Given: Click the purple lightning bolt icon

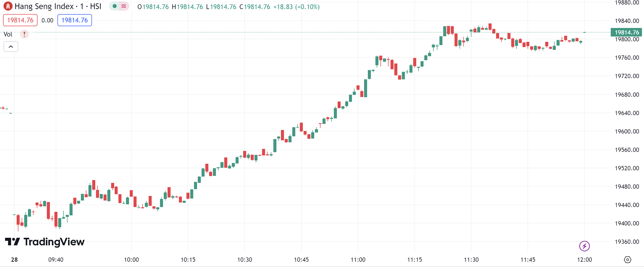Looking at the screenshot, I should pyautogui.click(x=584, y=246).
